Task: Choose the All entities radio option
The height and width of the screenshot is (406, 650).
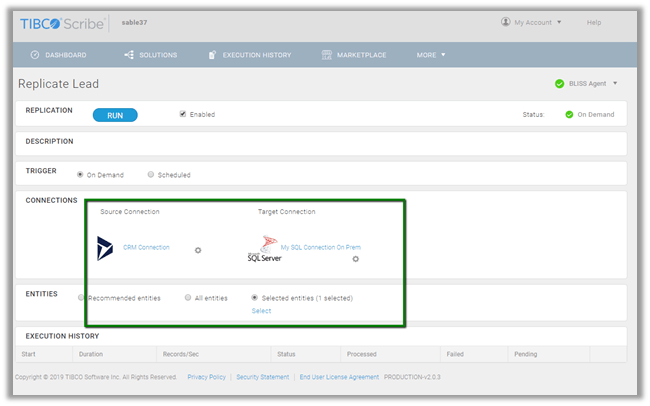Action: (x=188, y=298)
